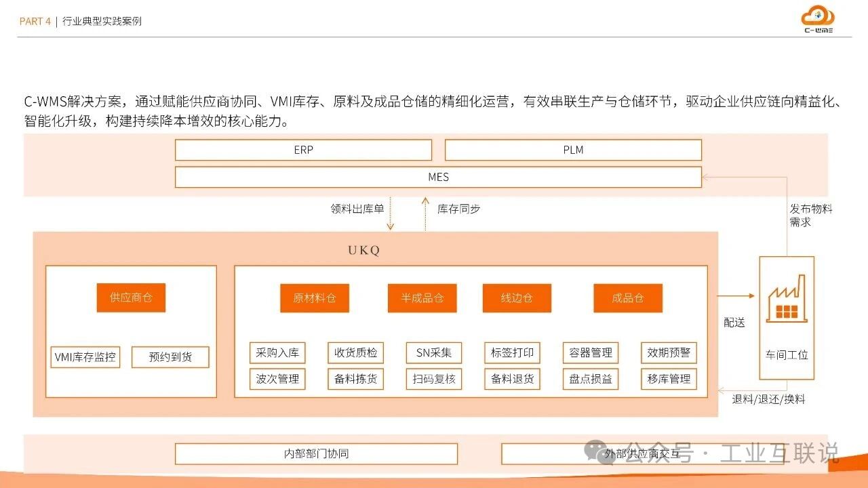Expand the 库存同步 sync arrow link
The width and height of the screenshot is (868, 488).
[x=458, y=209]
